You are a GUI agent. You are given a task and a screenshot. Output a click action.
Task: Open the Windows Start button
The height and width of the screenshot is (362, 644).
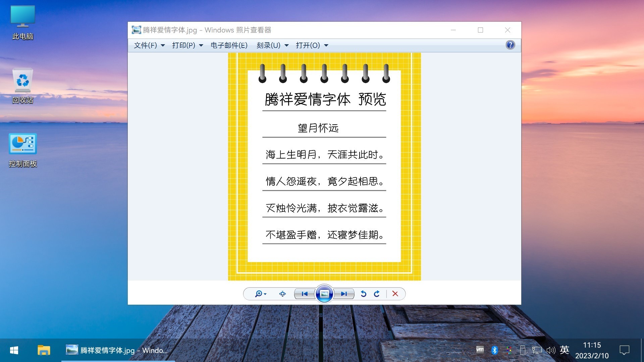[x=14, y=351]
